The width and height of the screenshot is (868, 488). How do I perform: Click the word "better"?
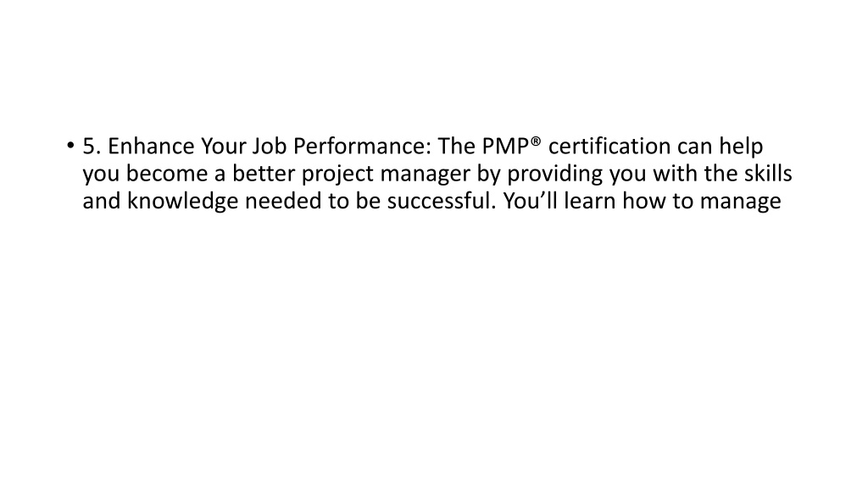264,174
